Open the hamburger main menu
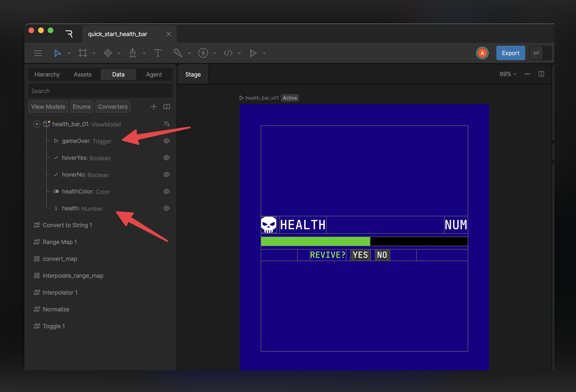This screenshot has height=392, width=576. coord(38,53)
